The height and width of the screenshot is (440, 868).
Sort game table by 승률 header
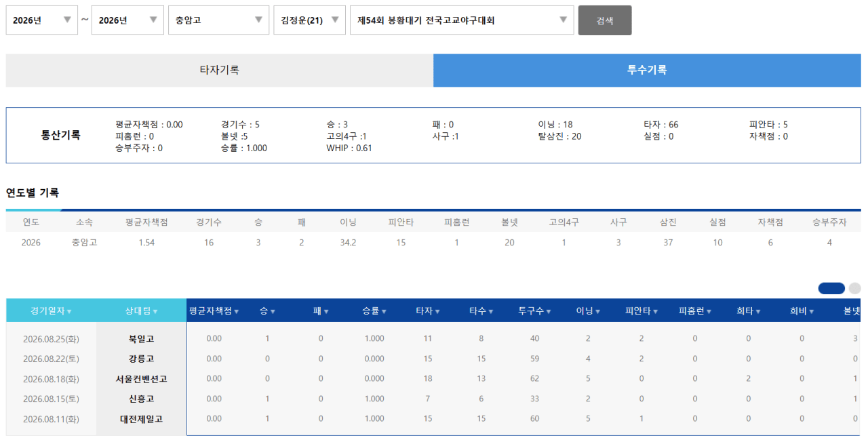point(374,311)
